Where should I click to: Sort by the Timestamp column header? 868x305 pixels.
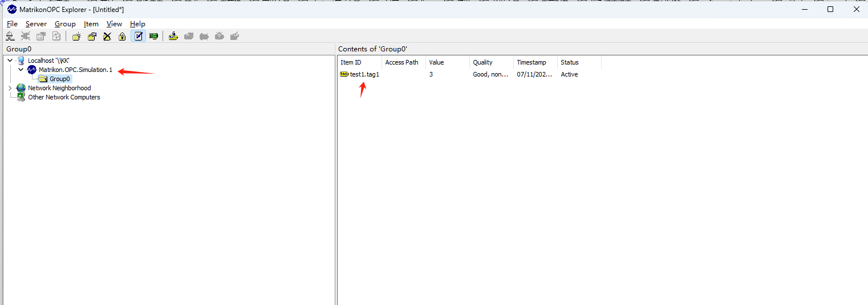[536, 62]
